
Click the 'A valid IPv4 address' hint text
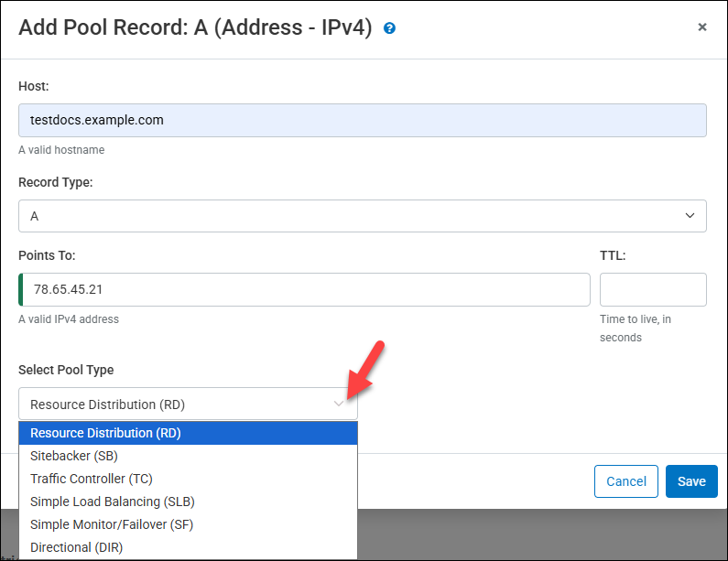(69, 319)
